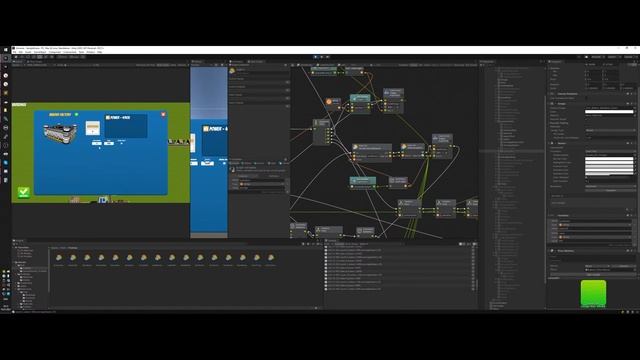Image resolution: width=640 pixels, height=360 pixels.
Task: Open the Image component color swatch
Action: click(609, 111)
